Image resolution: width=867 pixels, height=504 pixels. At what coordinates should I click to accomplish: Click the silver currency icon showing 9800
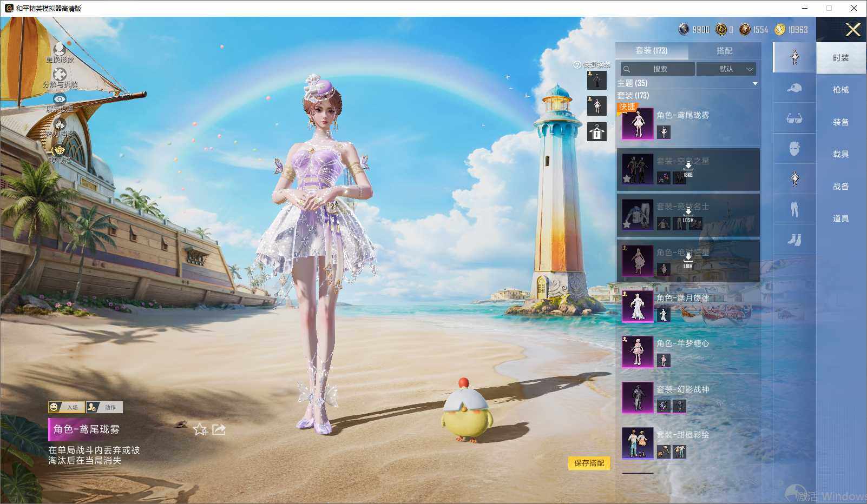coord(684,29)
